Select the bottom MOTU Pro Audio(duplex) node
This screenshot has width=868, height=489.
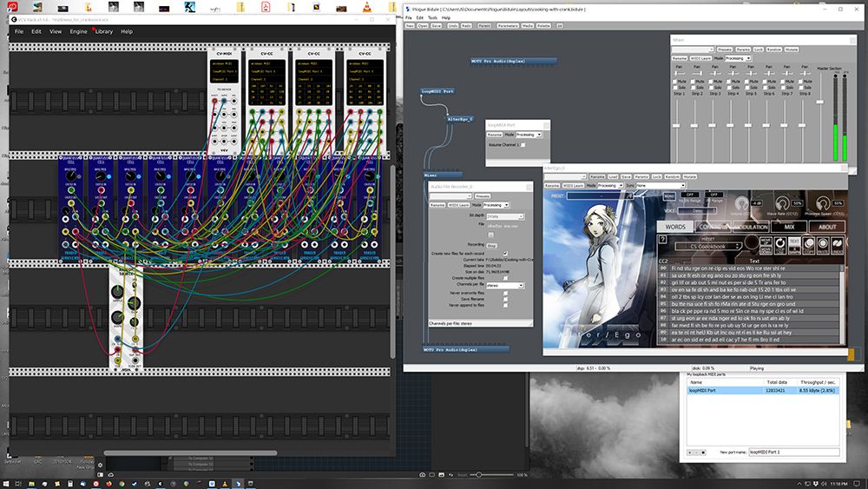pyautogui.click(x=465, y=349)
